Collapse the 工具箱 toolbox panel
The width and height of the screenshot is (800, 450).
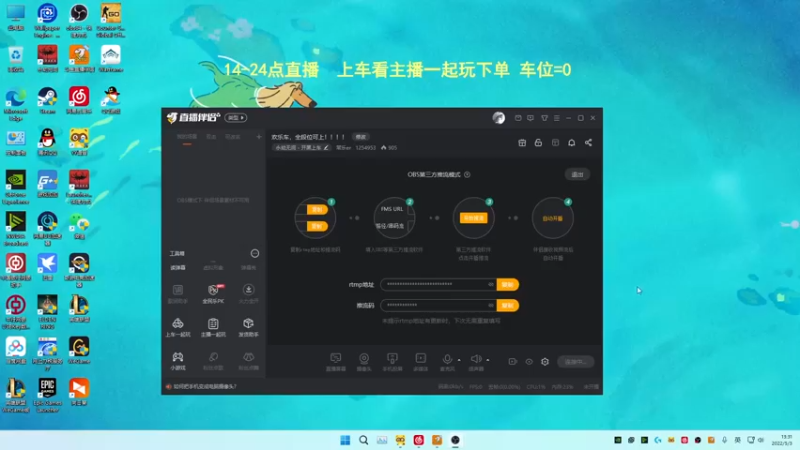pyautogui.click(x=255, y=254)
